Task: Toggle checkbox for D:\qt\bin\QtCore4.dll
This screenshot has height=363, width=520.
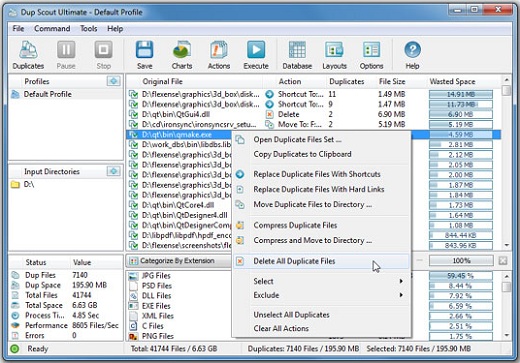Action: click(133, 205)
